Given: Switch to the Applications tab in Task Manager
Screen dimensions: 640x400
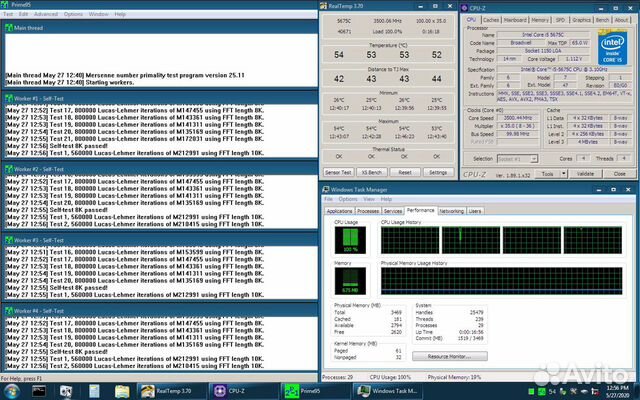Looking at the screenshot, I should coord(339,211).
